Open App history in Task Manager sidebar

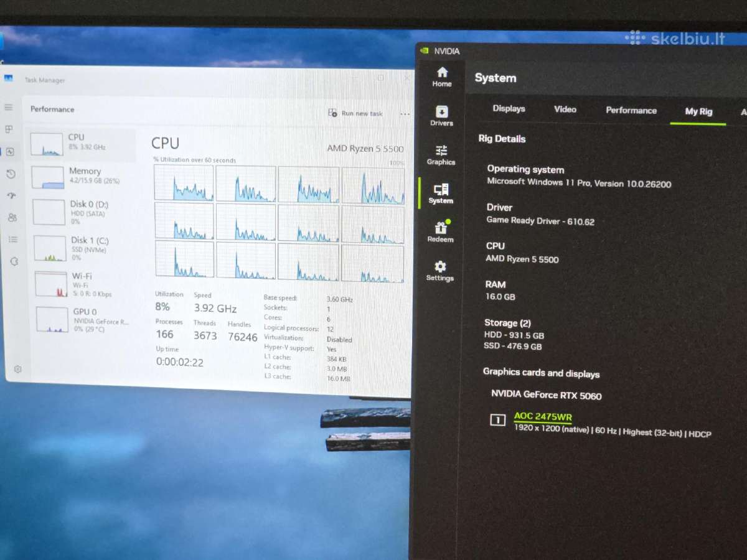point(11,174)
